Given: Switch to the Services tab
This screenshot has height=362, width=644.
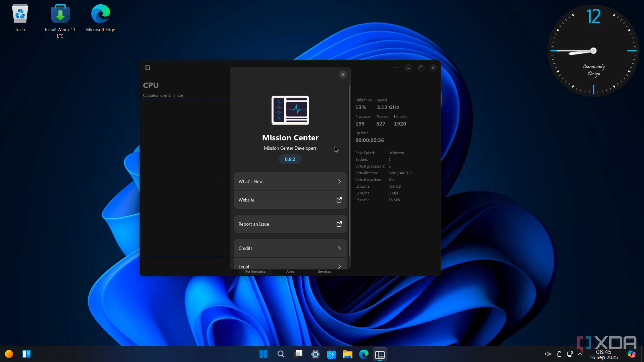Looking at the screenshot, I should tap(324, 272).
